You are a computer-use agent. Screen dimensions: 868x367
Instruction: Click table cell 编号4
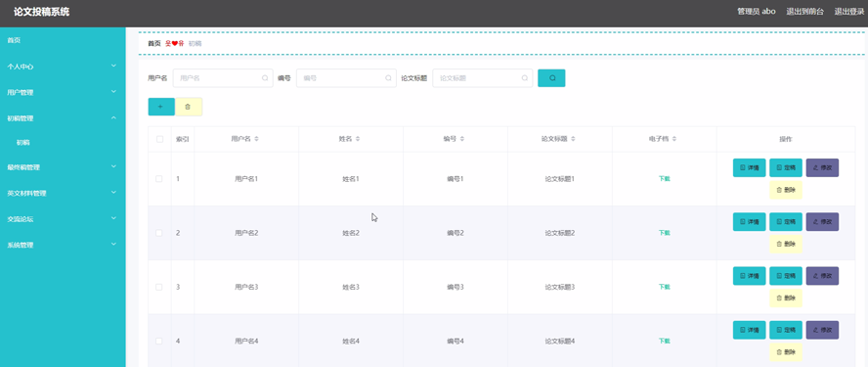click(x=456, y=341)
